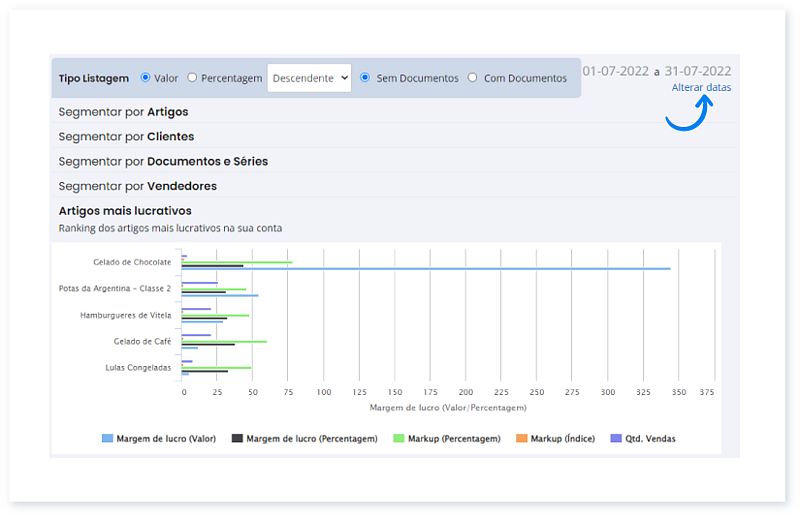
Task: Expand Segmentar por Vendedores section
Action: [x=137, y=186]
